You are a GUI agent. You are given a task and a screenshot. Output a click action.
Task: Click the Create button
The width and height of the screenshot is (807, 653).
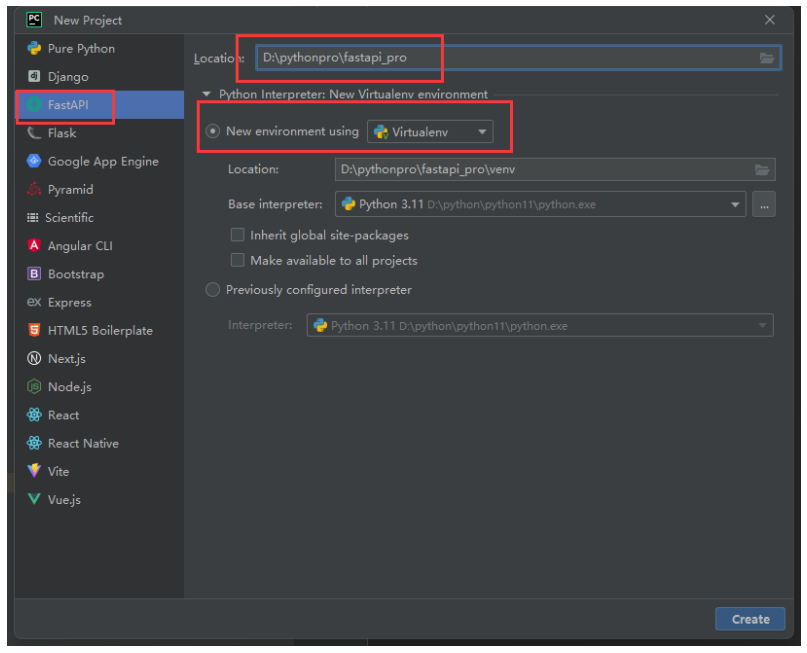[x=750, y=619]
